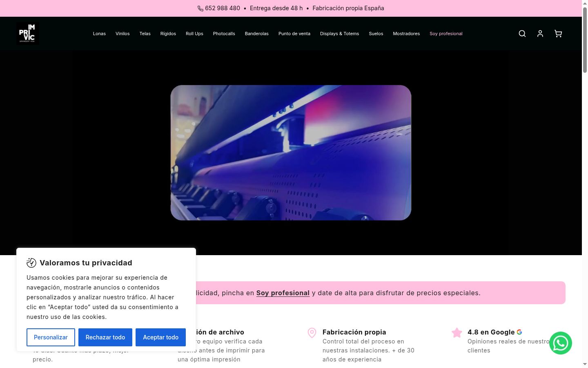588x368 pixels.
Task: Open the Photocalls menu
Action: pos(224,34)
